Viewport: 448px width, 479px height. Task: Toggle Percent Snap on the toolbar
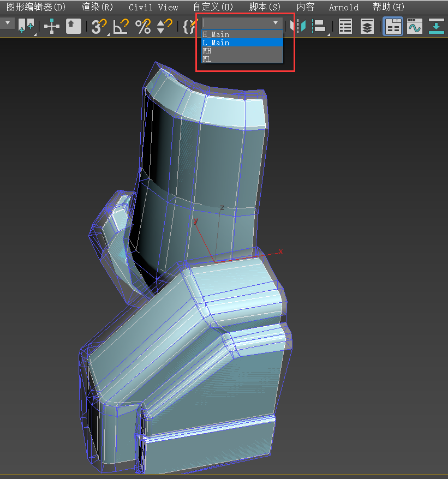click(x=143, y=26)
